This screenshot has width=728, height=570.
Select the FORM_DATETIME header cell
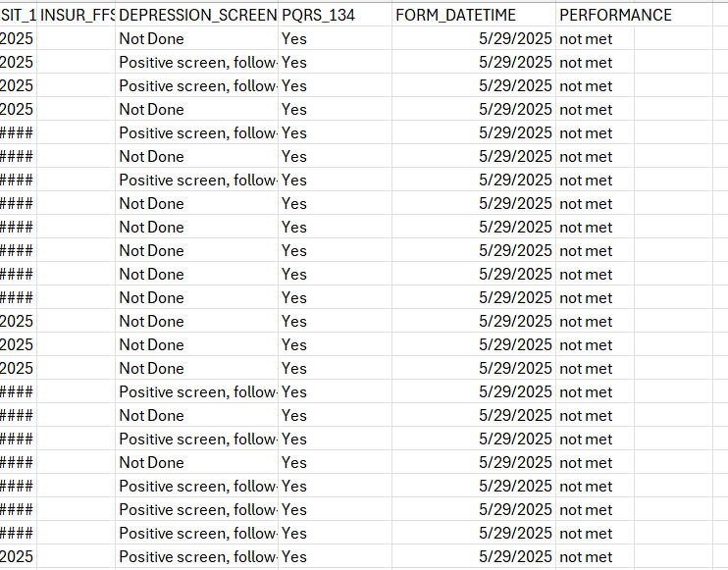[474, 16]
